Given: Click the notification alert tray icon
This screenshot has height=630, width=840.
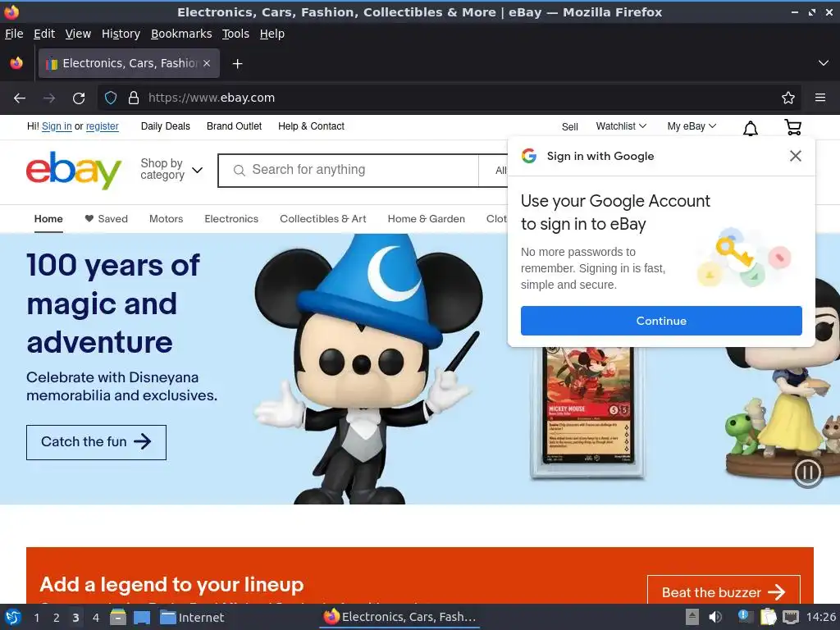Looking at the screenshot, I should [x=745, y=617].
